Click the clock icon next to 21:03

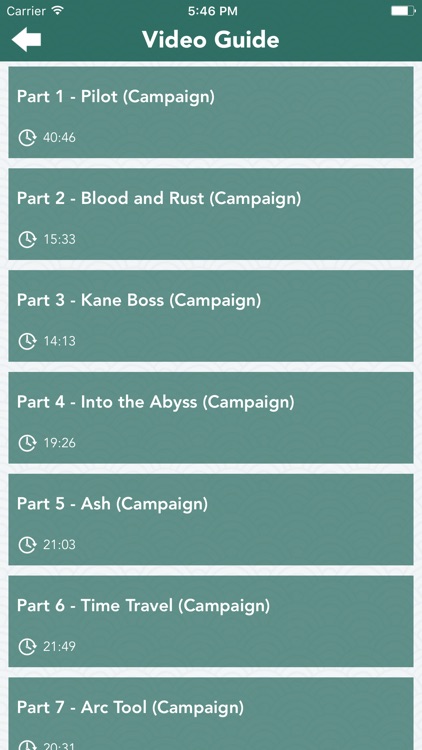(x=27, y=544)
